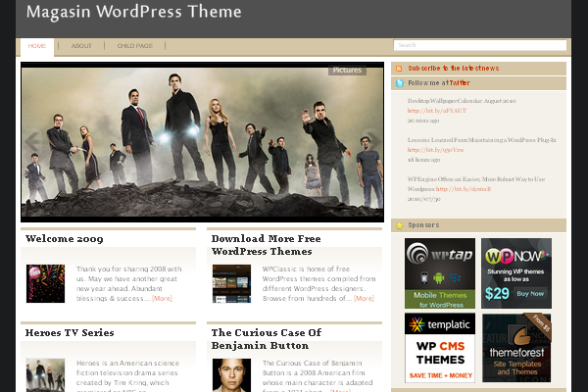Click the Heroes TV Series post thumbnail
Screen dimensions: 588x392
point(45,375)
